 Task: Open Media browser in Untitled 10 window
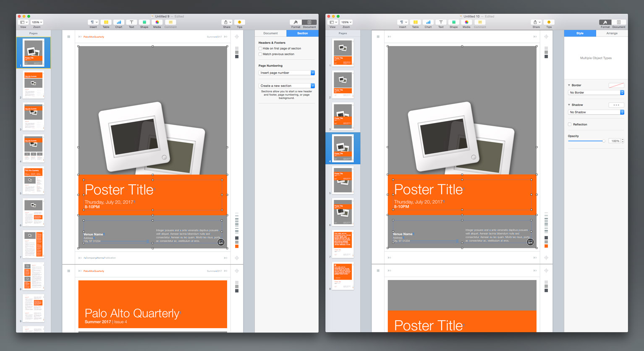pos(466,22)
